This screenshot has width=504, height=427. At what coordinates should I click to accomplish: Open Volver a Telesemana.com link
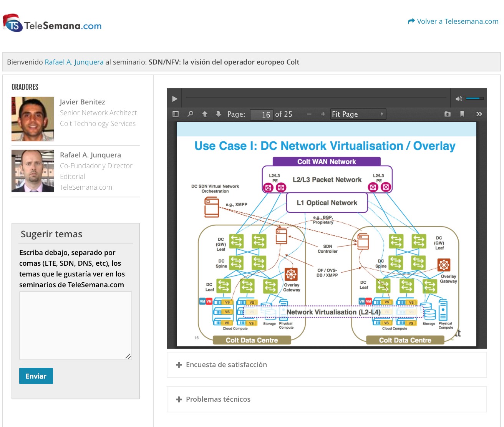pyautogui.click(x=453, y=22)
